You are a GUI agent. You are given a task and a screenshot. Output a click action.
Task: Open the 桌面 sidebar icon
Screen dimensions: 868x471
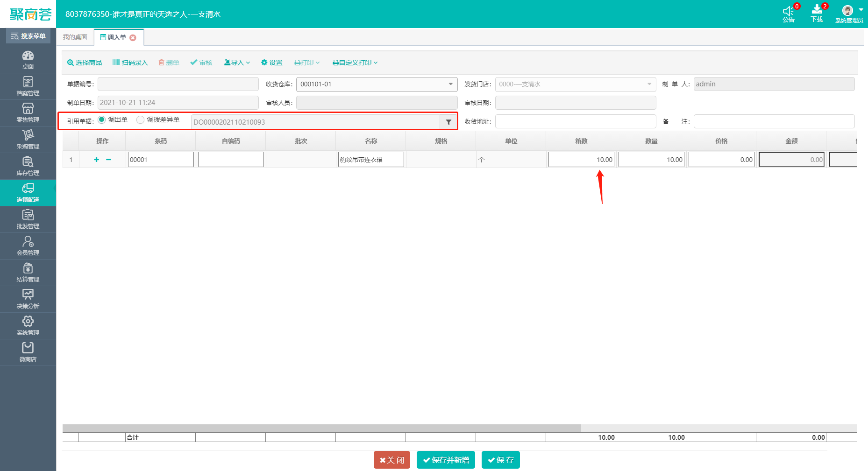click(x=28, y=60)
